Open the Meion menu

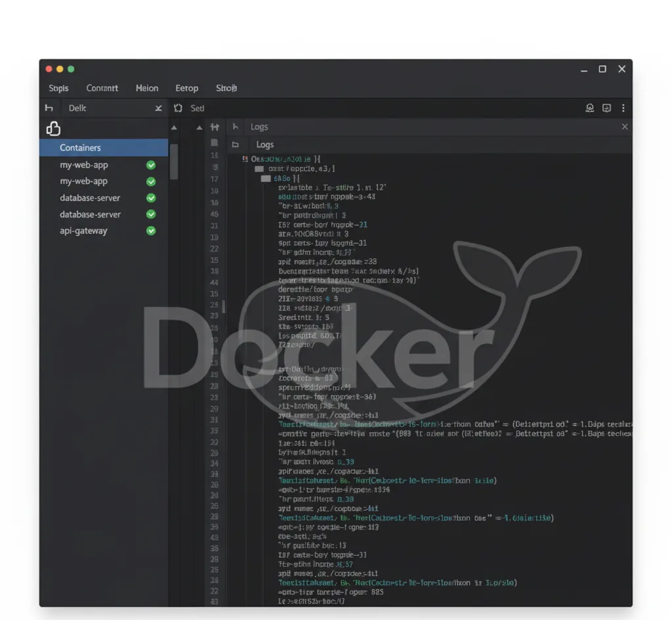147,88
